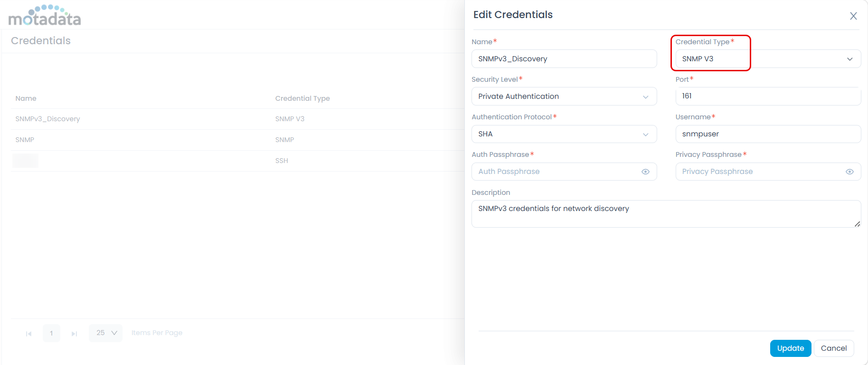Open Authentication Protocol dropdown
868x365 pixels.
(x=564, y=134)
